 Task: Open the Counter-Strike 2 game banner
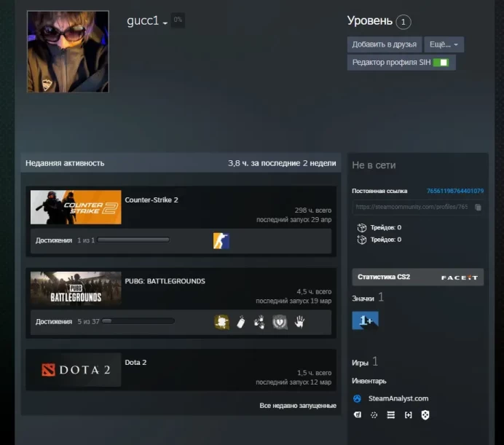tap(76, 207)
